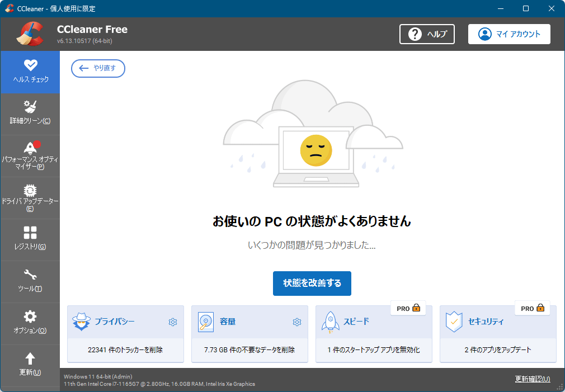Open Registry (レジストリ) grid icon

point(30,233)
